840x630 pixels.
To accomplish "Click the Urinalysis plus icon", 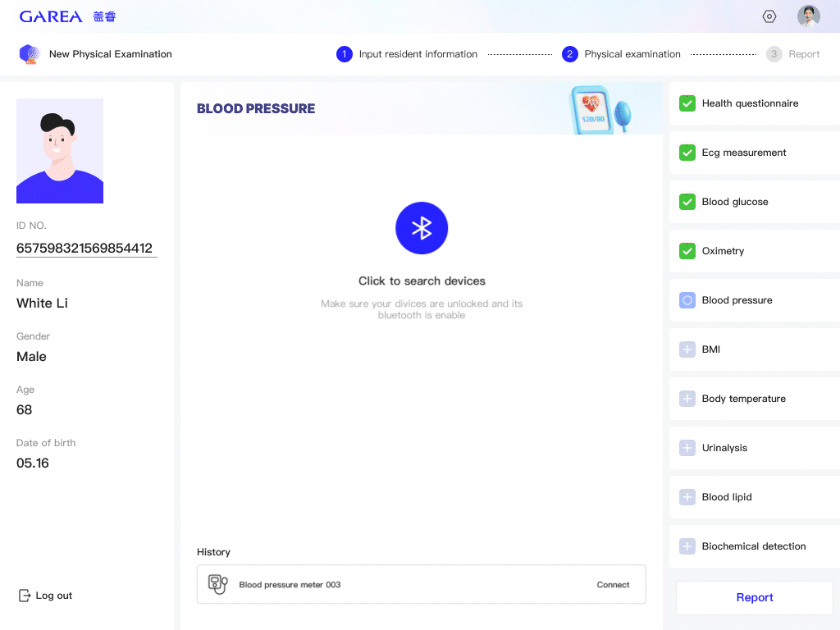I will pos(687,448).
